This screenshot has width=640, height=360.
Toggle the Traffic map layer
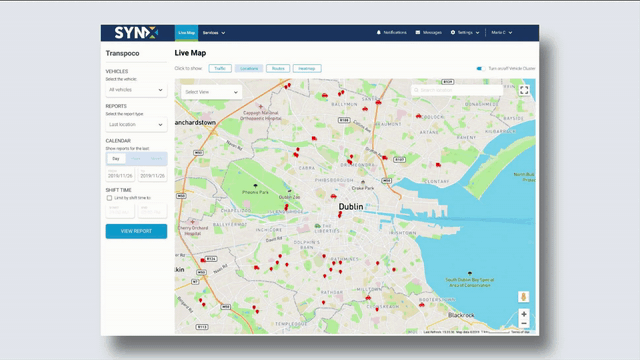click(x=220, y=69)
